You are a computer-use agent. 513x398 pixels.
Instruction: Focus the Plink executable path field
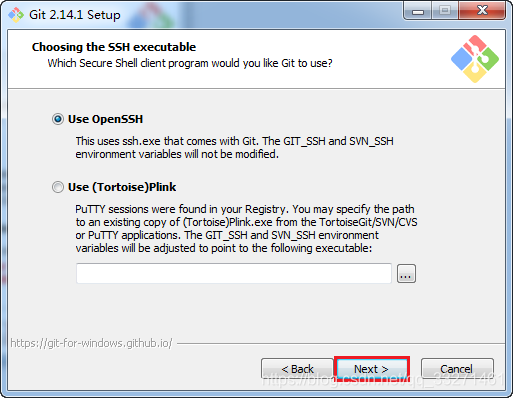(x=234, y=273)
